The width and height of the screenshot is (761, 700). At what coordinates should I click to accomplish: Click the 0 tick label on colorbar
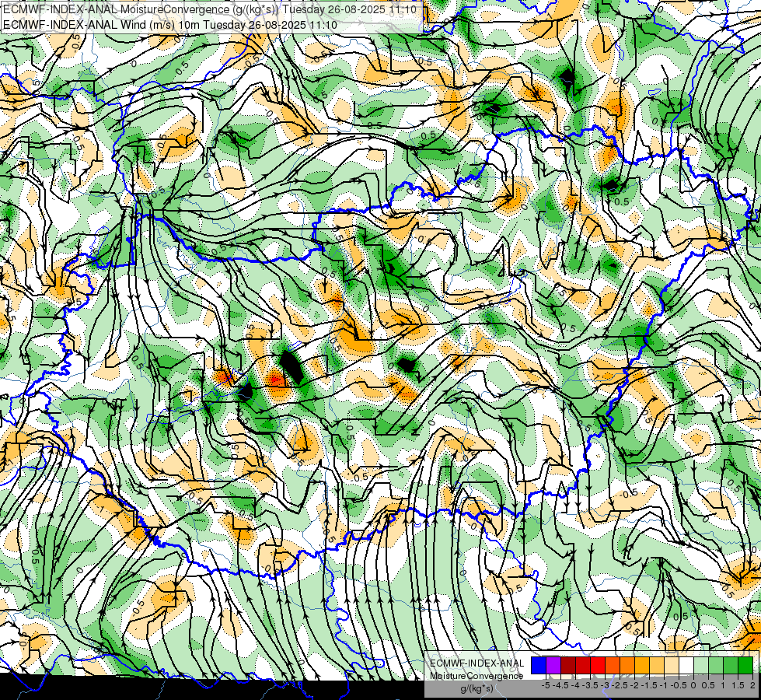[x=693, y=685]
